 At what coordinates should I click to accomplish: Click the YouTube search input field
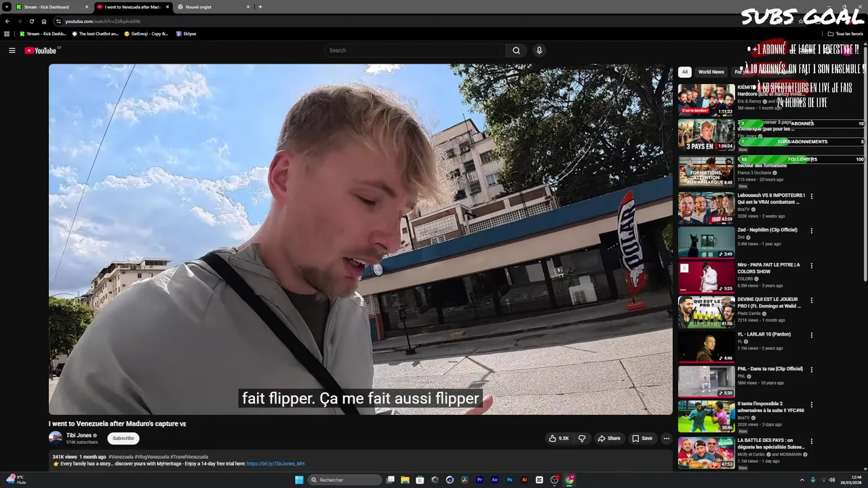pyautogui.click(x=414, y=50)
